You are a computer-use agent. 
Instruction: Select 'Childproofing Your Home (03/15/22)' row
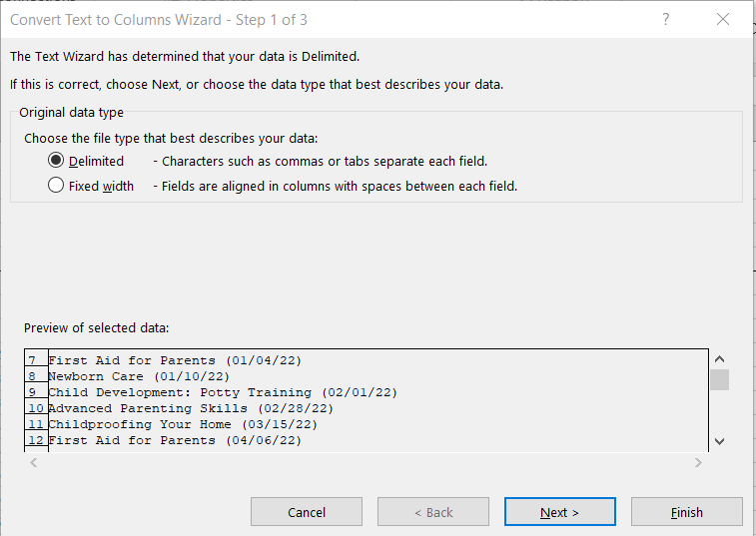click(x=183, y=424)
